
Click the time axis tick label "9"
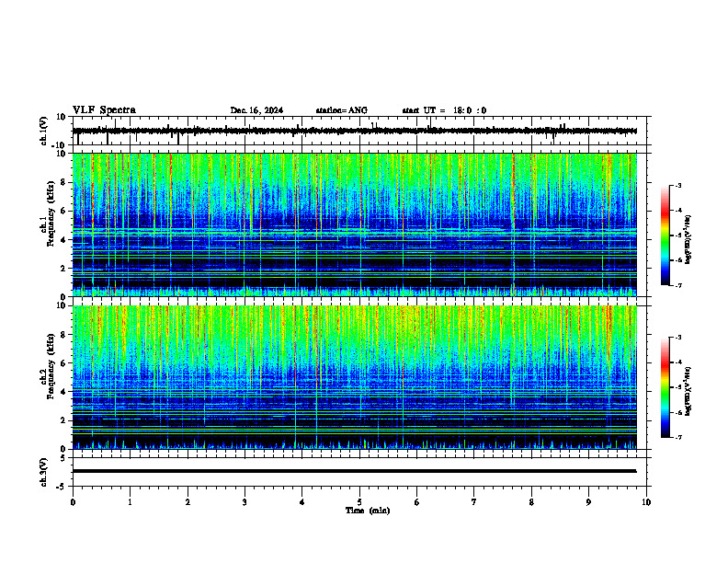click(588, 502)
